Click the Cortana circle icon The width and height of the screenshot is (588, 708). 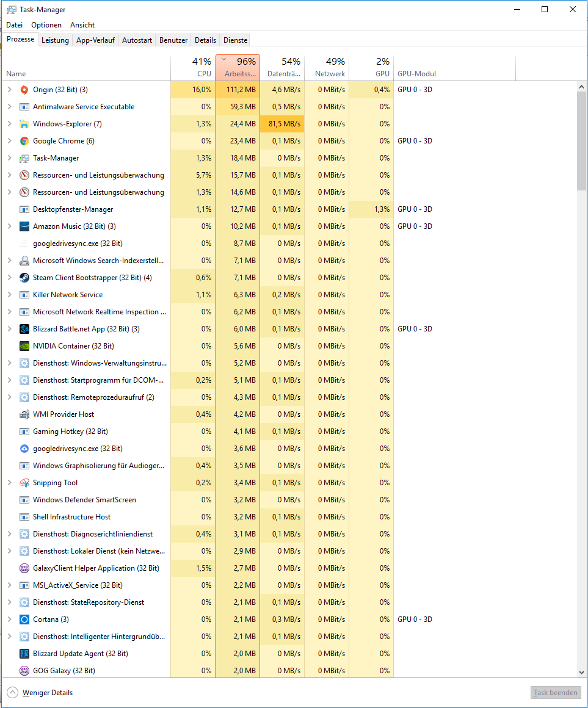point(24,619)
